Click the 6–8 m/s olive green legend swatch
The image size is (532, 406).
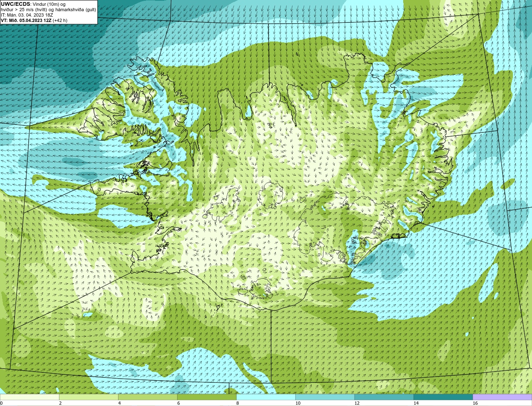pos(207,397)
